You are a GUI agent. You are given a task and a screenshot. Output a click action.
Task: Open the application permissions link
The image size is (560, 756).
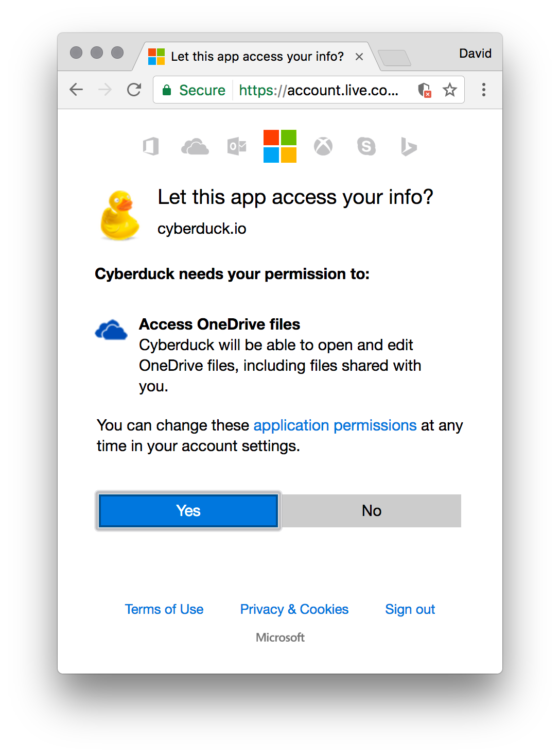(x=335, y=425)
